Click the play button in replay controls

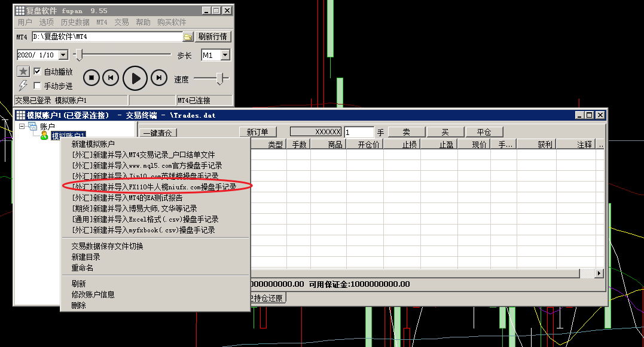click(x=135, y=78)
